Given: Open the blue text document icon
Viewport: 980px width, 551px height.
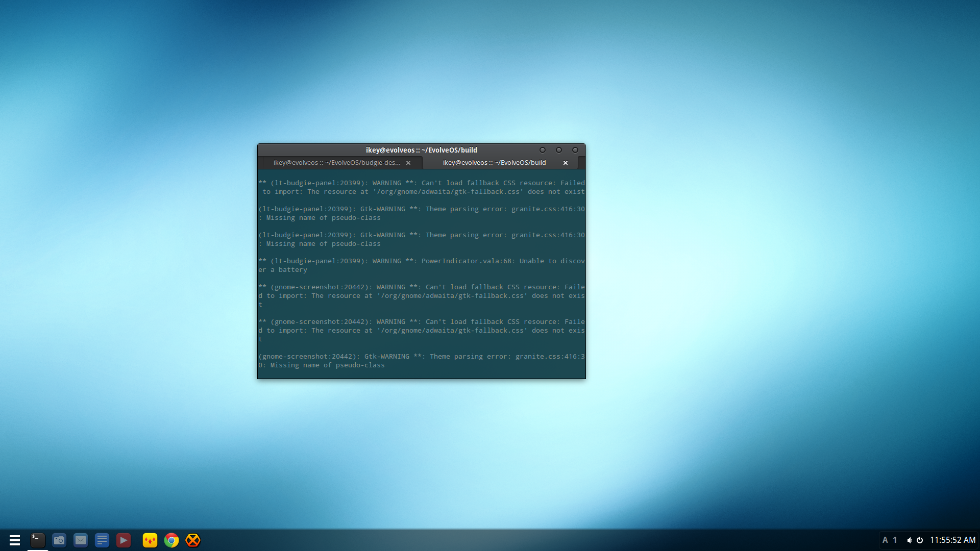Looking at the screenshot, I should 102,540.
